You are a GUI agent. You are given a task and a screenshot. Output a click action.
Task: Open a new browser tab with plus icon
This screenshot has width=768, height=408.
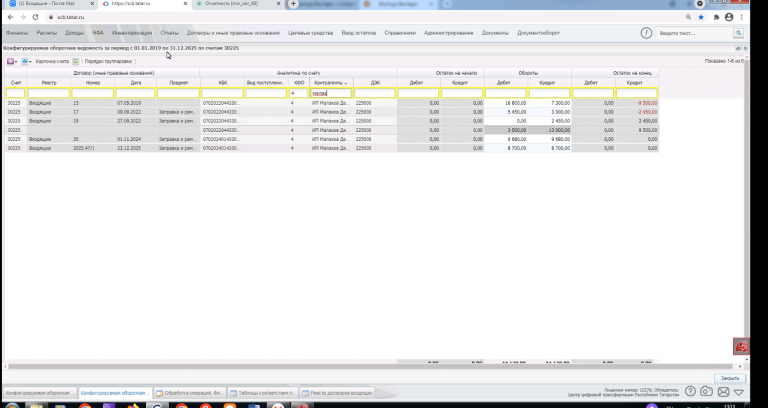click(x=293, y=4)
